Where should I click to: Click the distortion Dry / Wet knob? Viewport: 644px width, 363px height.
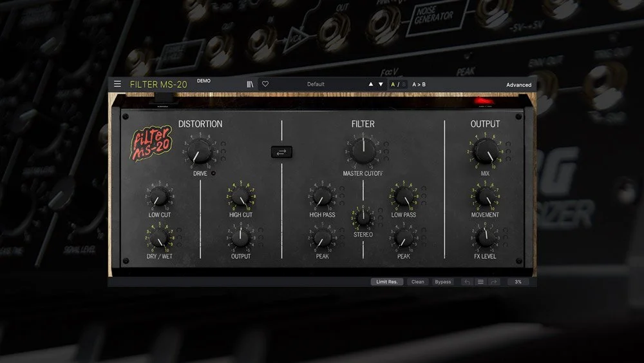159,238
